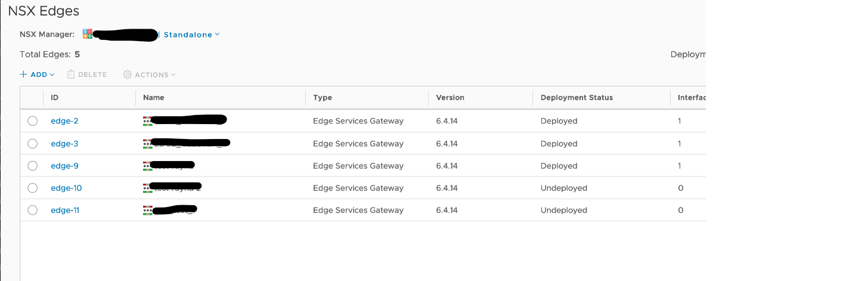Viewport: 868px width, 281px height.
Task: Click the edge status icon in edge-9 row
Action: (x=147, y=166)
